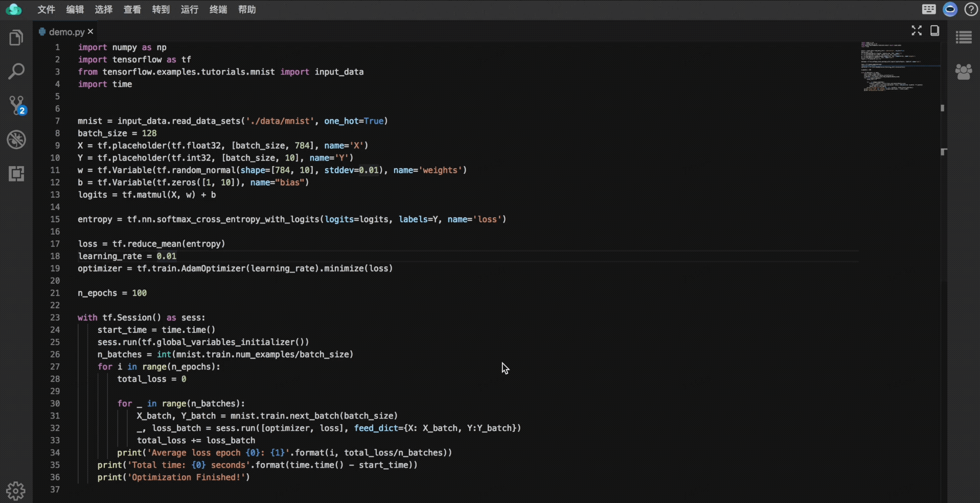Image resolution: width=980 pixels, height=503 pixels.
Task: Open the 文件 menu
Action: coord(46,9)
